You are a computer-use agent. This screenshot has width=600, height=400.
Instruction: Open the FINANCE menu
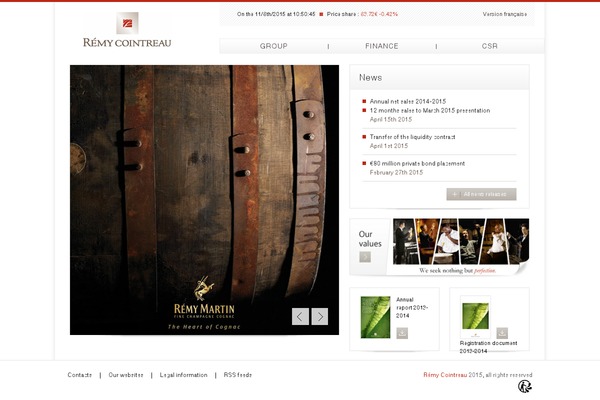pyautogui.click(x=382, y=46)
